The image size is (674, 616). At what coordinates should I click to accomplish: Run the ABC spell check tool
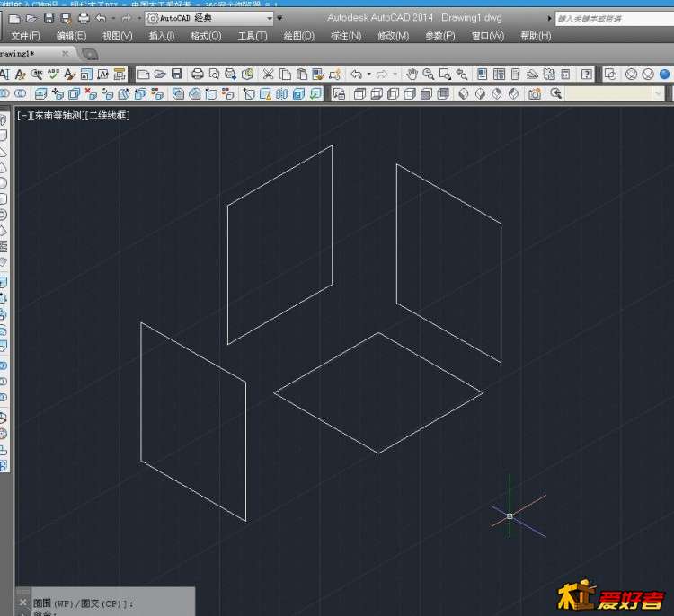tap(53, 75)
